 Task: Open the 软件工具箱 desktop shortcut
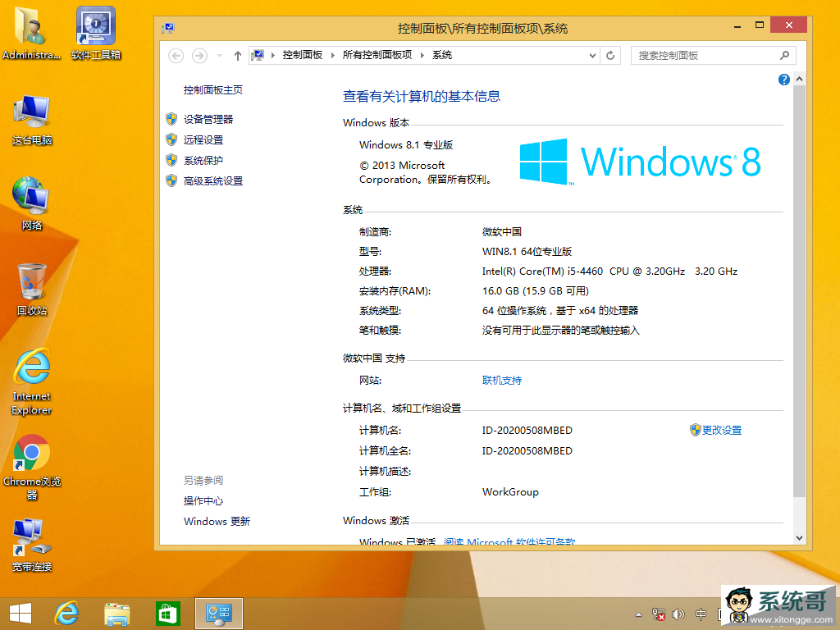coord(96,32)
